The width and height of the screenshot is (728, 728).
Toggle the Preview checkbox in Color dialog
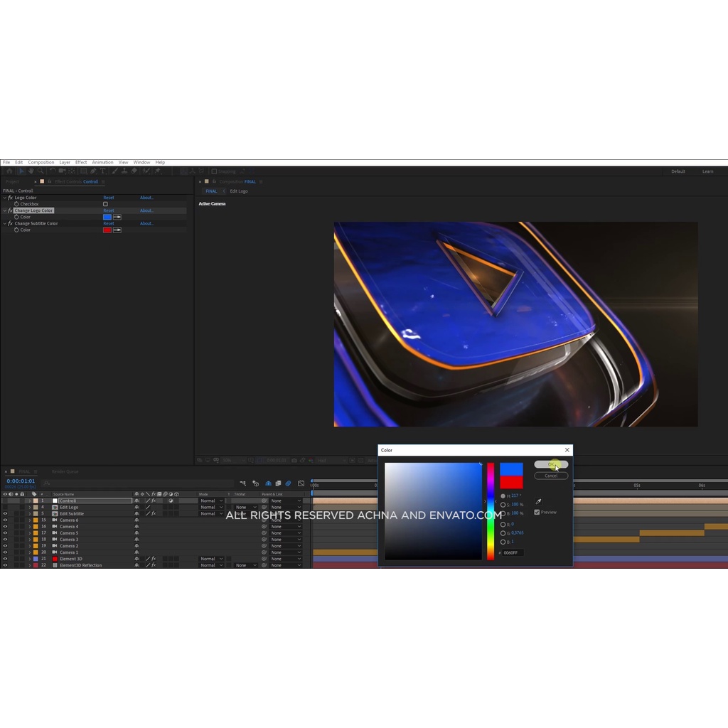(537, 512)
